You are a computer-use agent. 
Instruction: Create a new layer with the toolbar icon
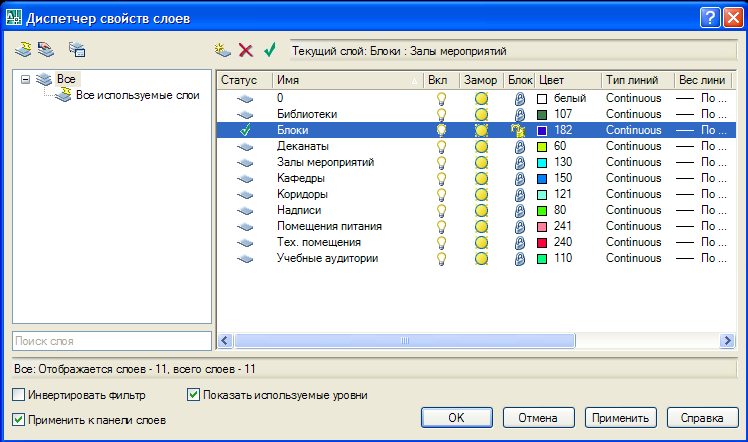tap(223, 50)
